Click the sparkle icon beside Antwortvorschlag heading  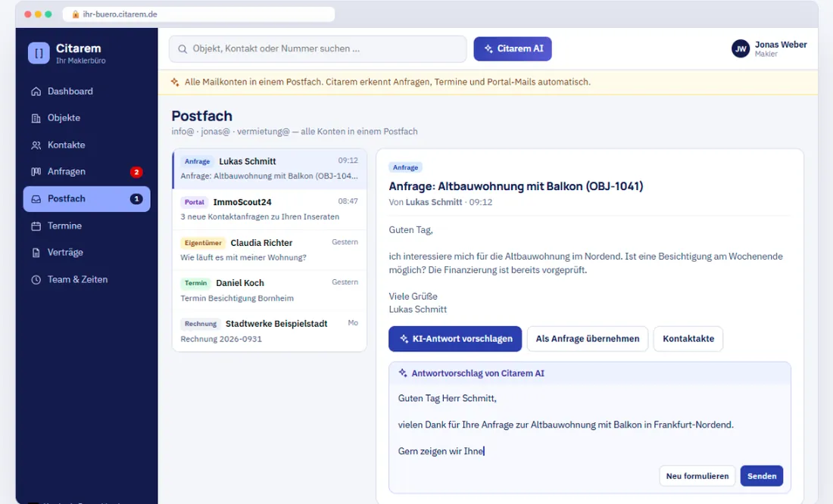point(403,373)
